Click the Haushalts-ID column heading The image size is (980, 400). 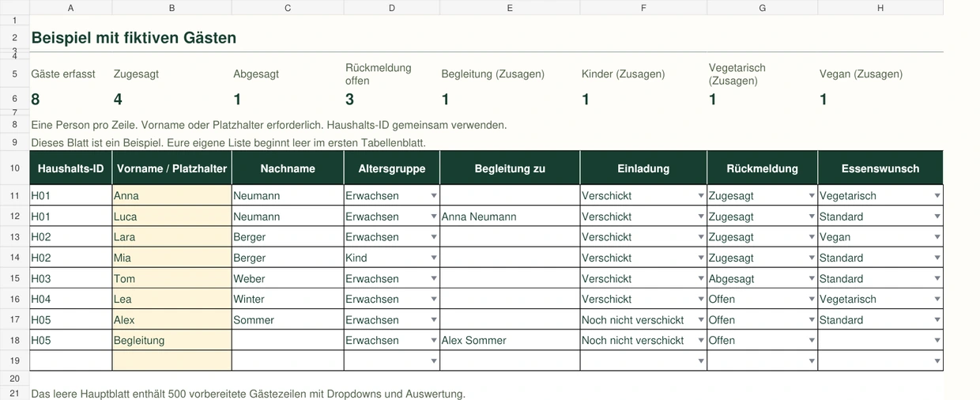(71, 168)
